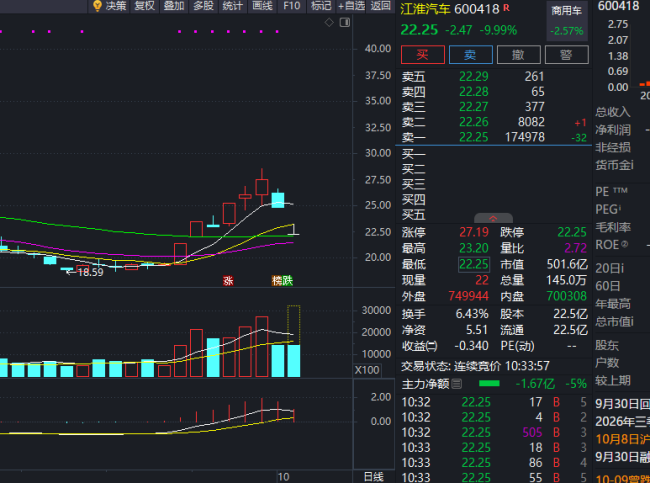This screenshot has width=650, height=483.
Task: Click the 外盘 value 749944
Action: (x=468, y=296)
